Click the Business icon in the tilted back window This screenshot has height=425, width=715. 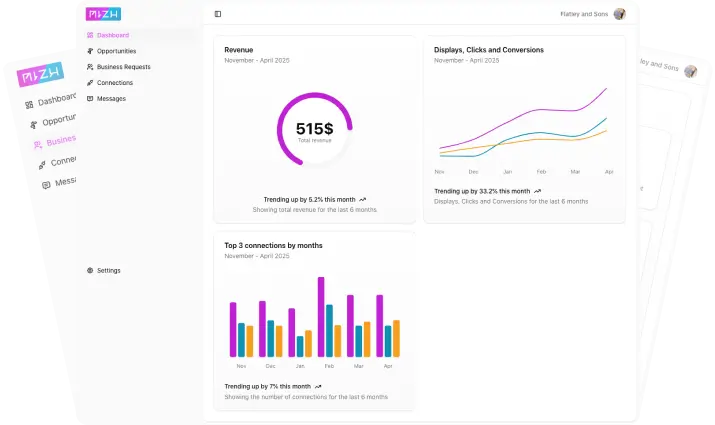37,145
